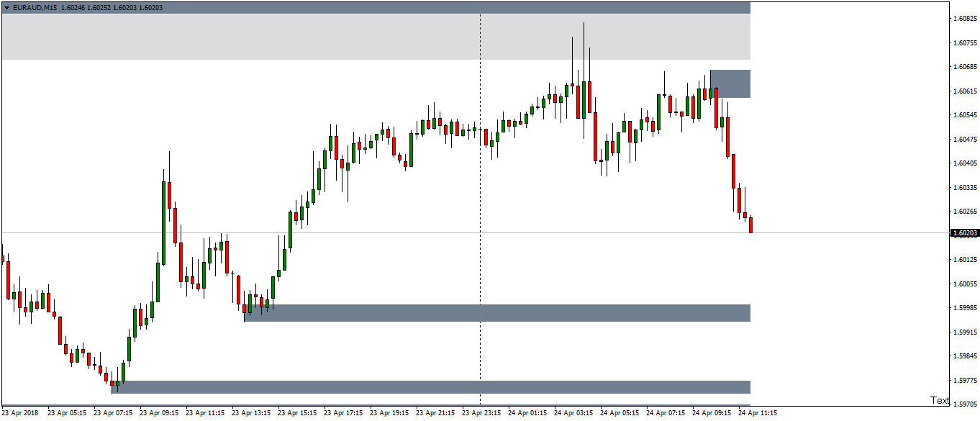Click the bid price 1.60246 in the header
The height and width of the screenshot is (421, 980).
[x=72, y=6]
